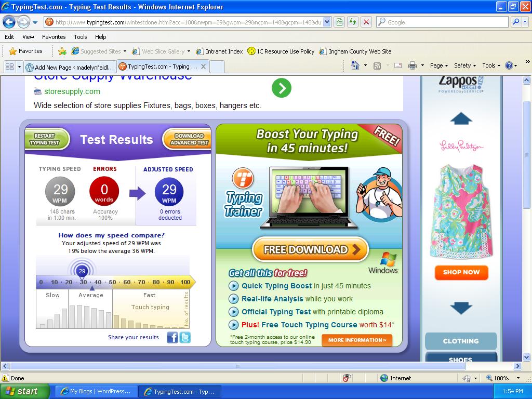Open the Tools menu in menu bar
532x399 pixels.
[81, 37]
